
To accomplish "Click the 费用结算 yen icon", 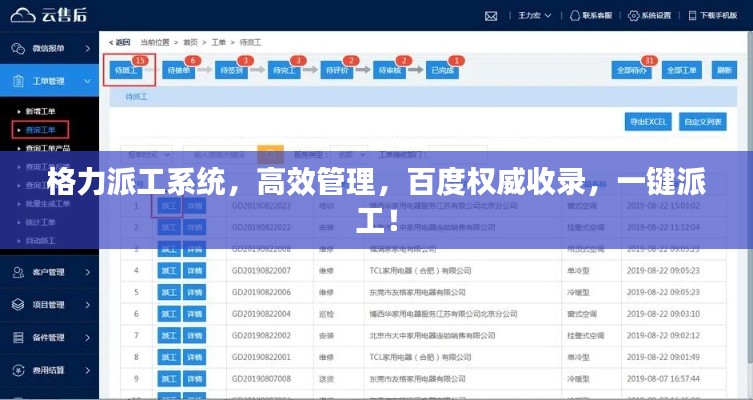I will [18, 370].
